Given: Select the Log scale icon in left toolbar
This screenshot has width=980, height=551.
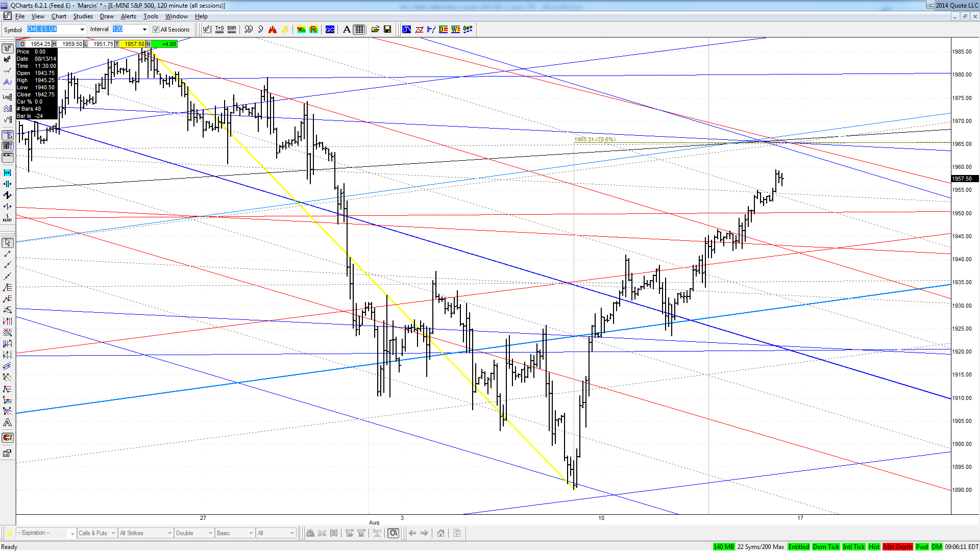Looking at the screenshot, I should point(8,97).
